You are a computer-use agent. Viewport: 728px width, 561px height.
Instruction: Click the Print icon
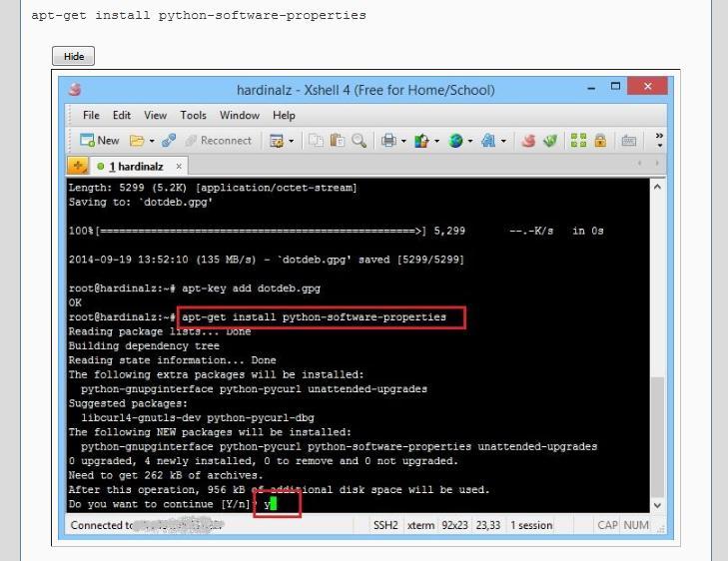click(388, 140)
